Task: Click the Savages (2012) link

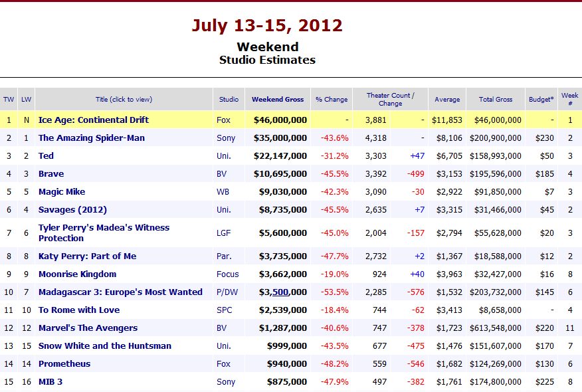Action: coord(69,209)
